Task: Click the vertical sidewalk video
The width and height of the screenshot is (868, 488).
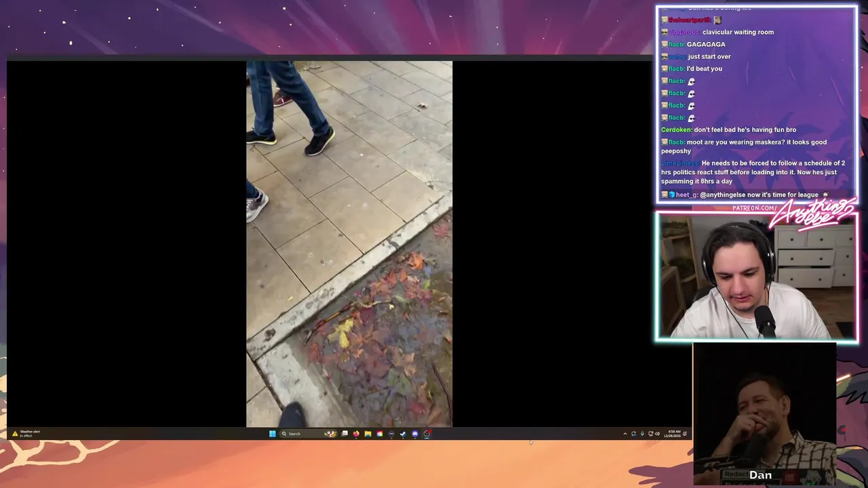Action: [349, 244]
